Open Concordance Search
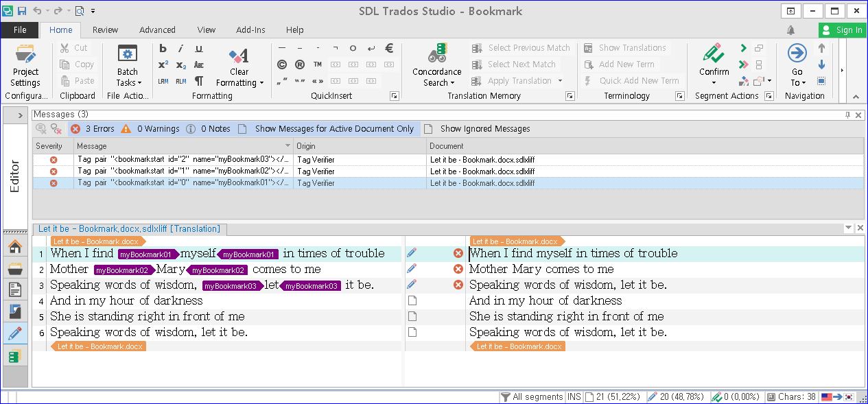 click(x=436, y=66)
